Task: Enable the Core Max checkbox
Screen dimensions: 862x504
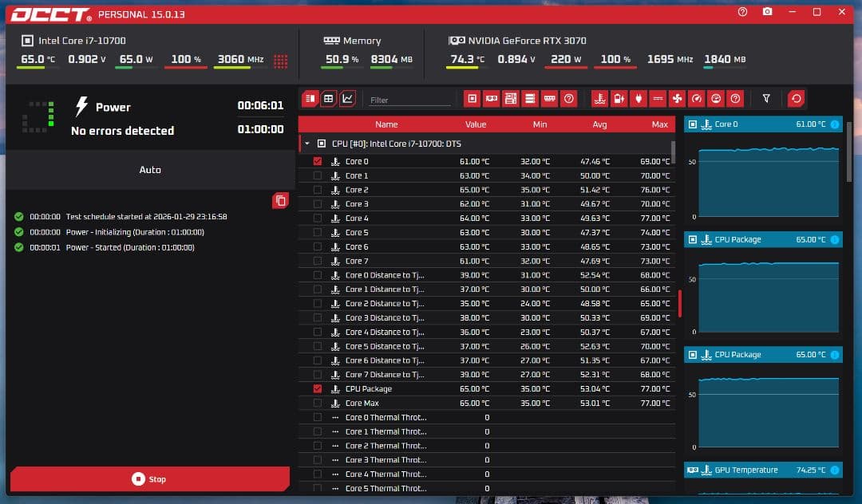Action: click(x=318, y=404)
